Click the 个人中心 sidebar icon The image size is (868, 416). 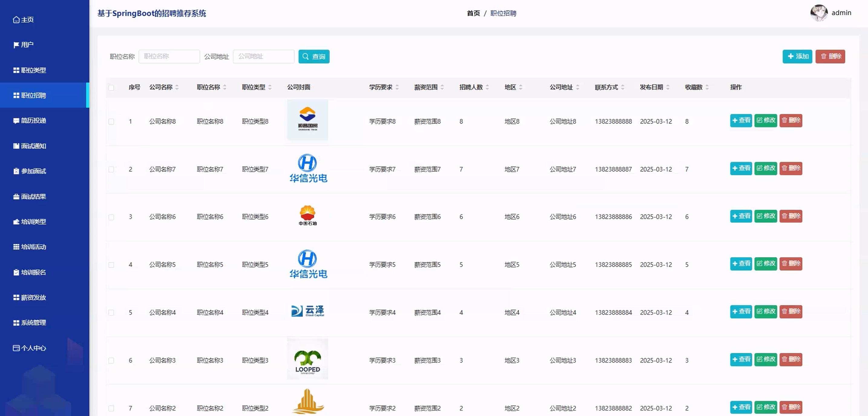click(x=16, y=348)
